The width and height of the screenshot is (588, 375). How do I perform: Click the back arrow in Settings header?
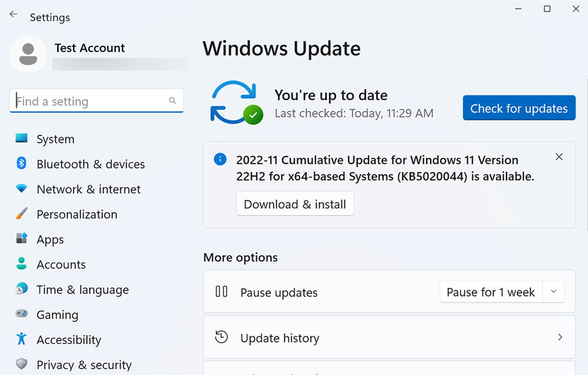point(13,14)
